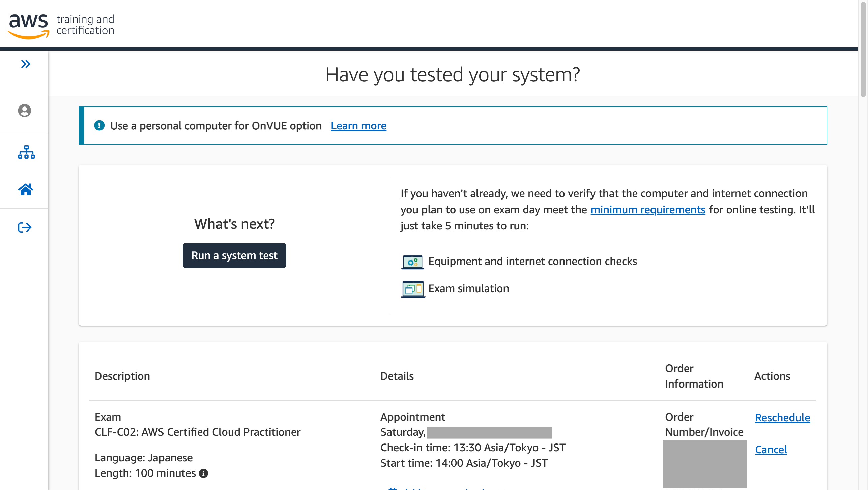Click 'Check-in time: 13:30 Asia/Tokyo - JST'
Screen dimensions: 868x490
473,448
